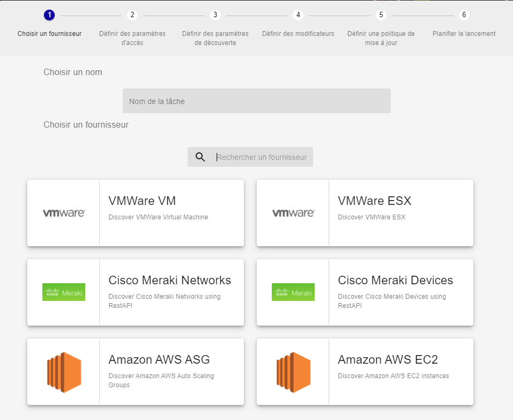This screenshot has width=513, height=420.
Task: Focus the Rechercher un fournisseur search box
Action: point(262,157)
